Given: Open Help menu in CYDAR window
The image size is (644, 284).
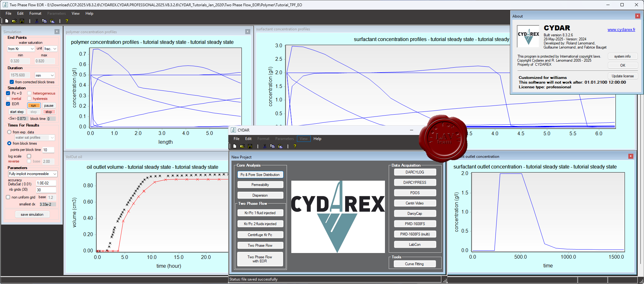Looking at the screenshot, I should pos(317,139).
